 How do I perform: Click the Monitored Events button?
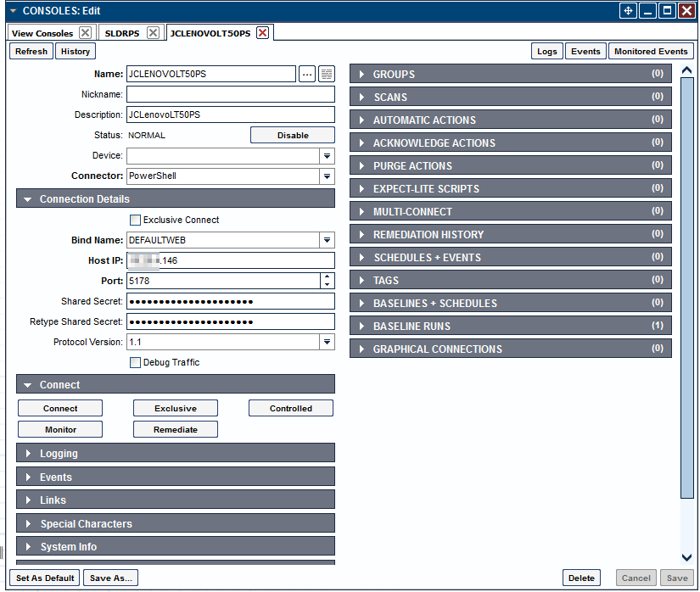[x=651, y=51]
